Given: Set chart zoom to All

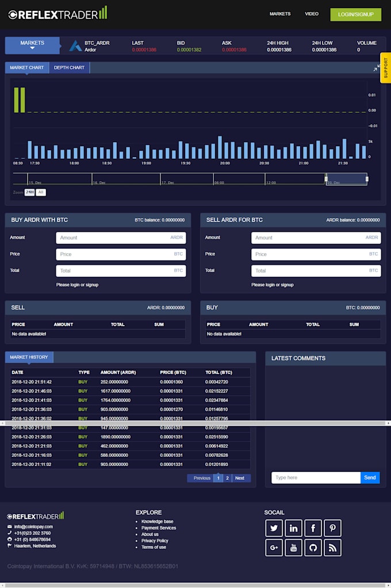Looking at the screenshot, I should point(41,192).
